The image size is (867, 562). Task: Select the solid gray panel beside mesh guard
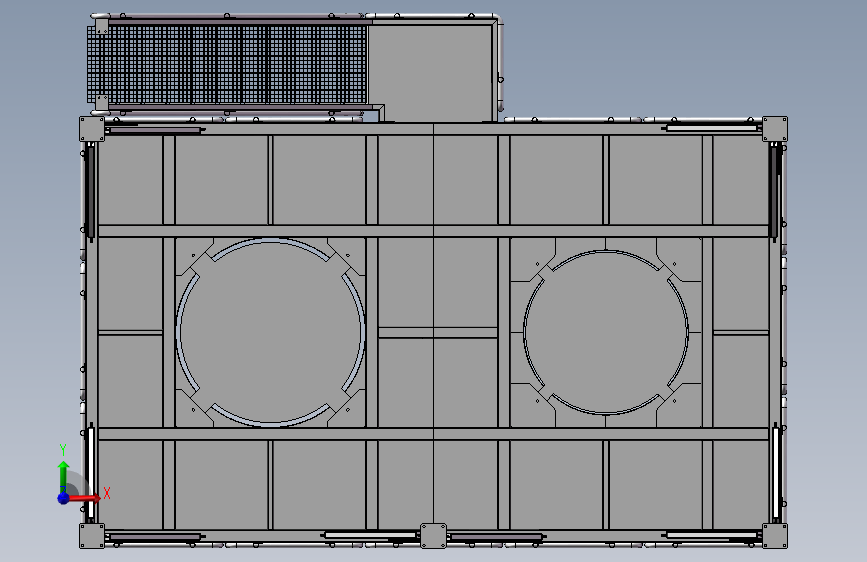pyautogui.click(x=430, y=72)
